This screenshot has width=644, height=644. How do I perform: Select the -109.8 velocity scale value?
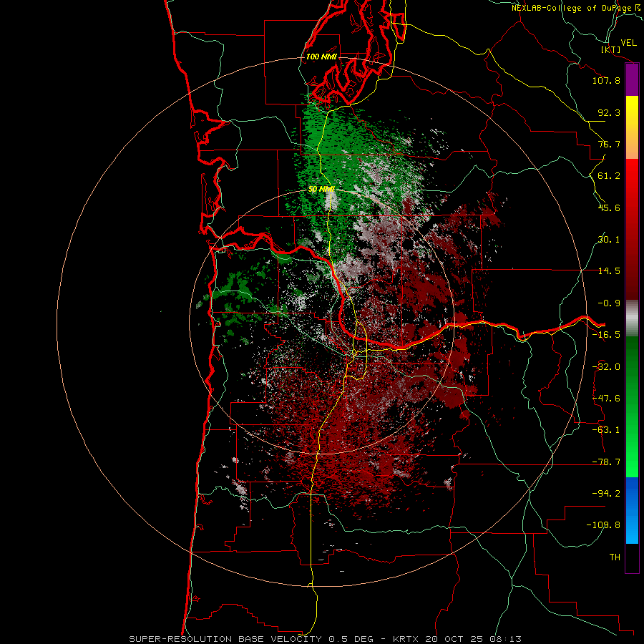(x=603, y=525)
